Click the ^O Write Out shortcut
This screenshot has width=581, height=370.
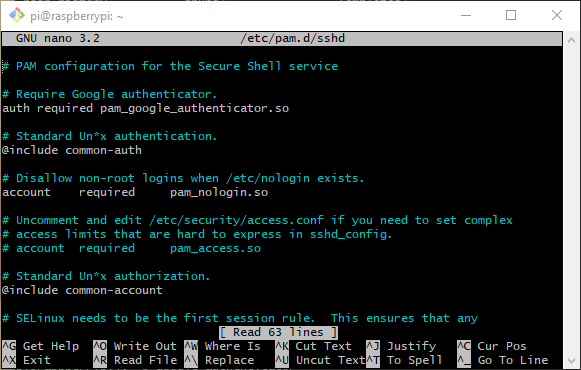click(x=135, y=346)
